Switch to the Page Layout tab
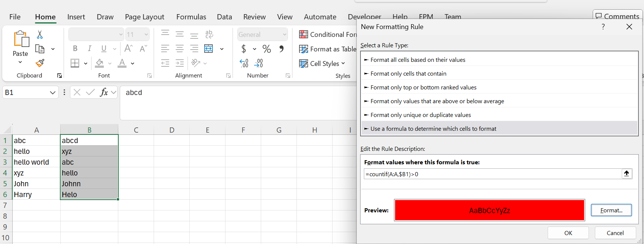Viewport: 644px width, 244px height. pyautogui.click(x=144, y=17)
